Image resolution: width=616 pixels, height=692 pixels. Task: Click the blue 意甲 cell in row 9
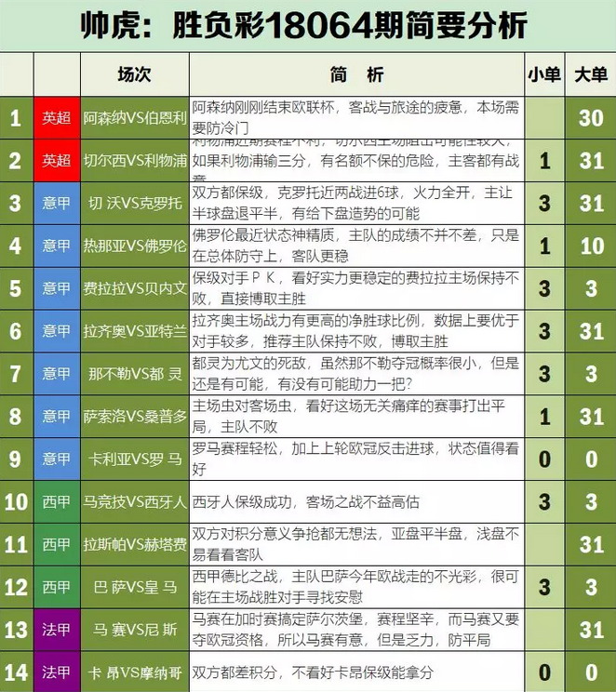(x=57, y=459)
